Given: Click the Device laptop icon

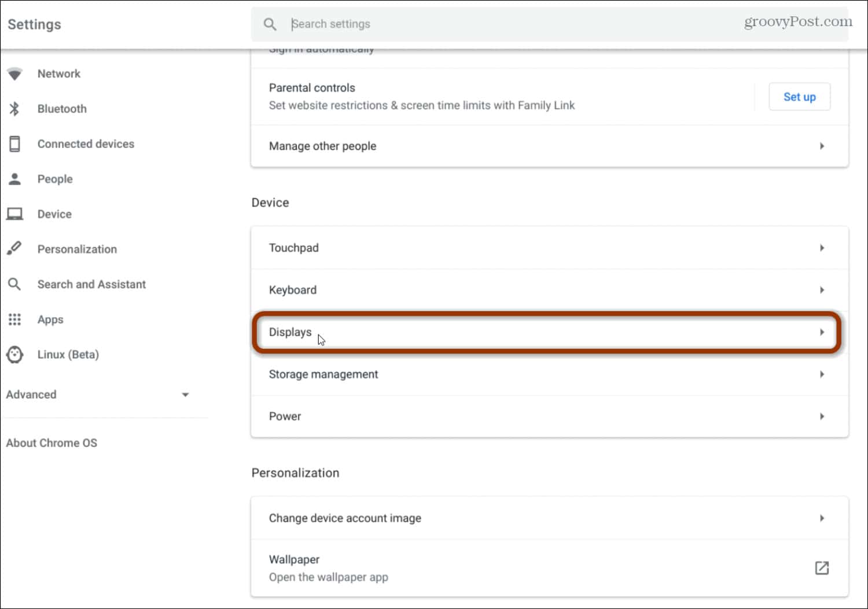Looking at the screenshot, I should (14, 214).
